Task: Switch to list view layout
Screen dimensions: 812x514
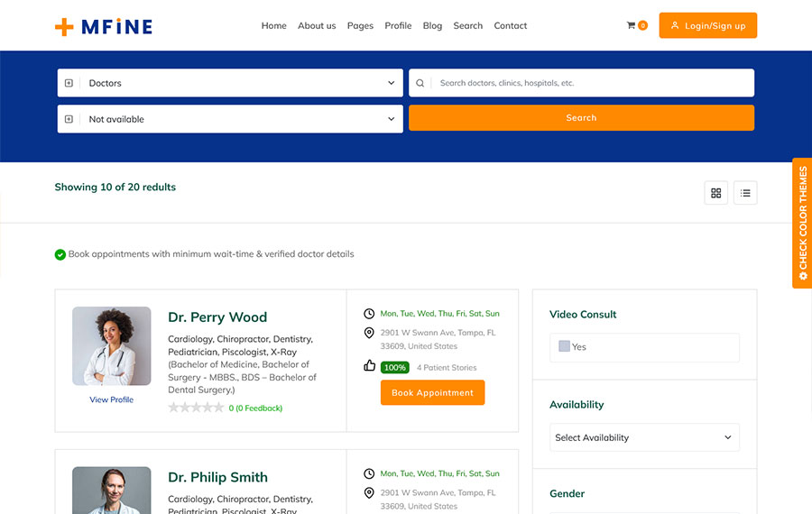Action: [745, 193]
